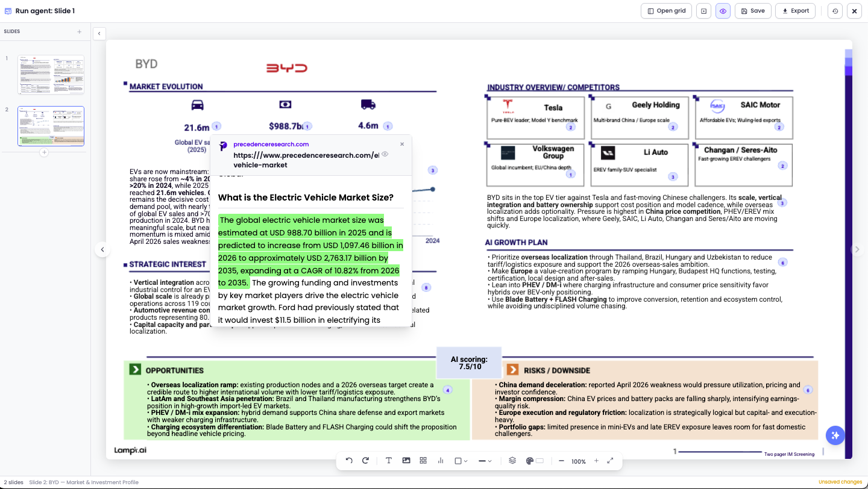Click the slide-deck icon beside Run agent title
The height and width of the screenshot is (489, 868).
pos(8,11)
